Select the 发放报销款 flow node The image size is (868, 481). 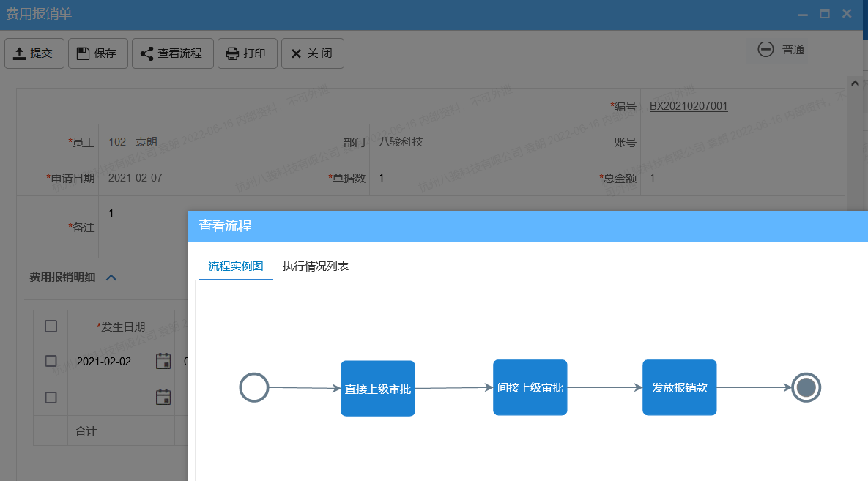click(x=679, y=387)
